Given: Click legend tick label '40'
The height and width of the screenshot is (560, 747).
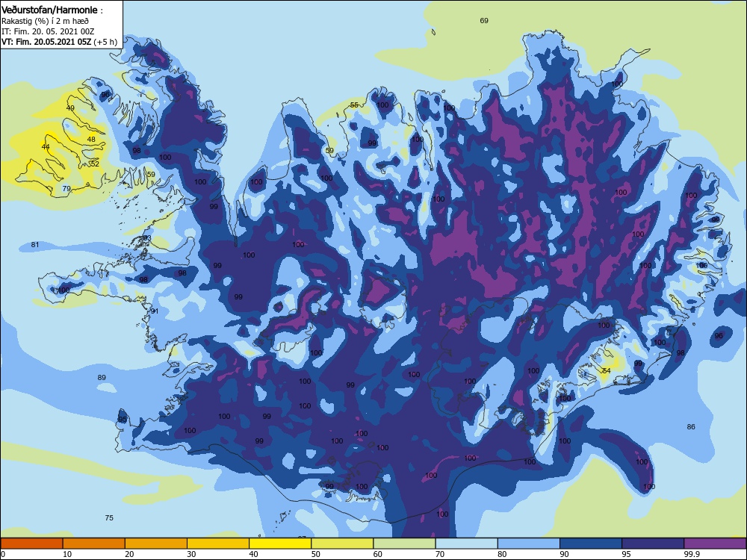Looking at the screenshot, I should click(254, 554).
